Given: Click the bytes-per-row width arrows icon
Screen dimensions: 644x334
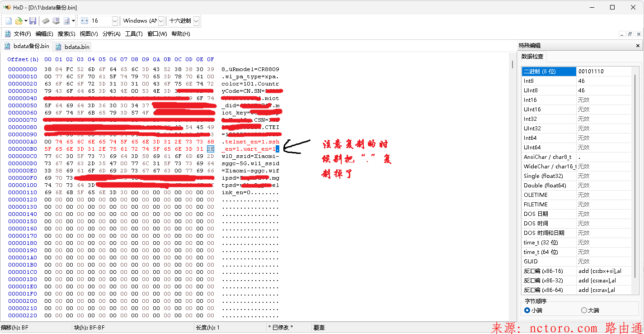Looking at the screenshot, I should point(85,21).
